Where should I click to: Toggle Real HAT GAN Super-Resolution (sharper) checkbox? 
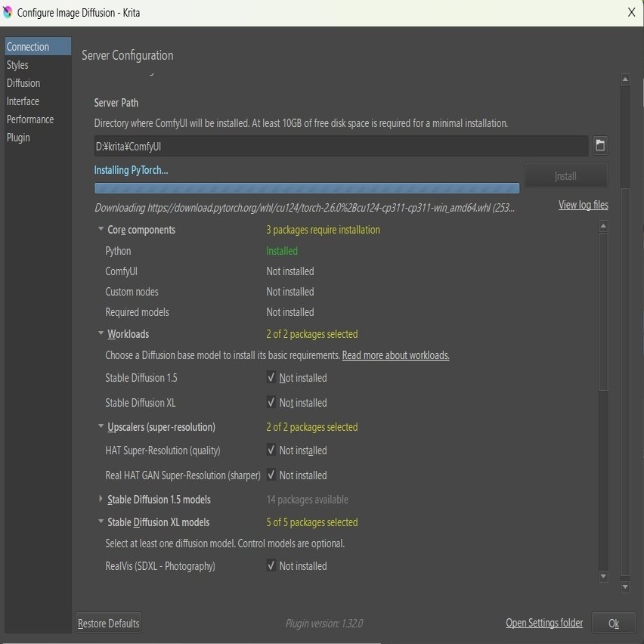271,475
